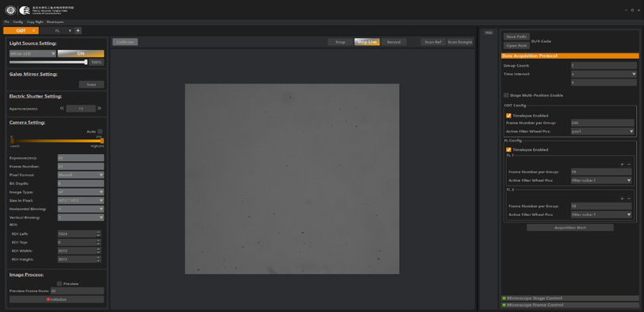Uncheck ODT Config Timelapse Enabled
The width and height of the screenshot is (644, 312).
(x=509, y=116)
